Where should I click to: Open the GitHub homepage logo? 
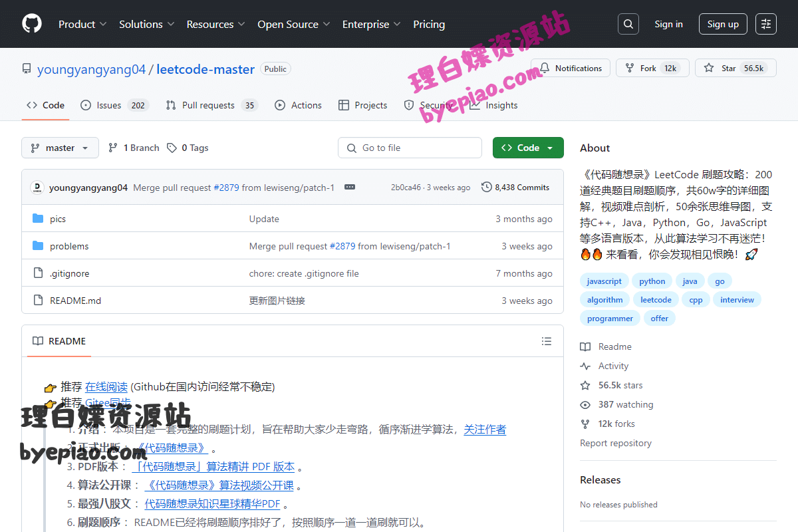pyautogui.click(x=32, y=24)
